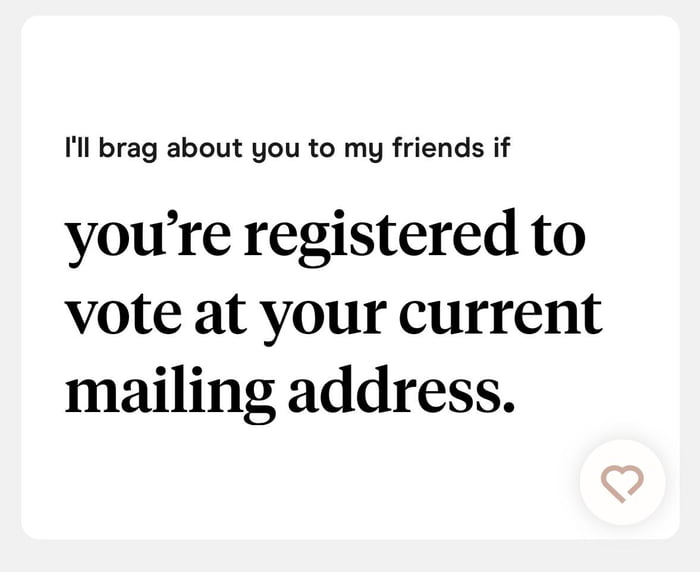Click the word "mailing" in the answer
Viewport: 700px width, 572px height.
click(169, 393)
